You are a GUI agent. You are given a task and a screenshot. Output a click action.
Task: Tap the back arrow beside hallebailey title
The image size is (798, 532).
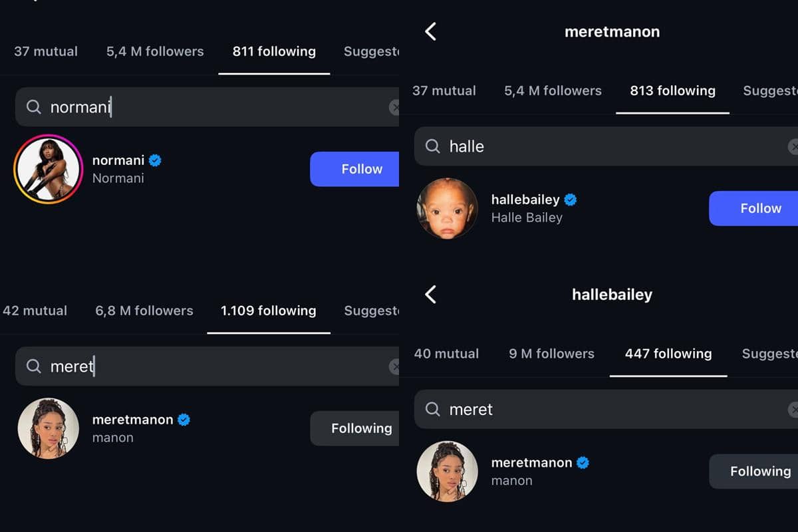[x=431, y=295]
